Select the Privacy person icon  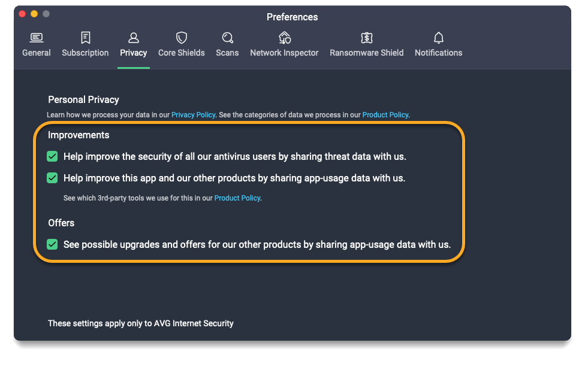point(133,38)
